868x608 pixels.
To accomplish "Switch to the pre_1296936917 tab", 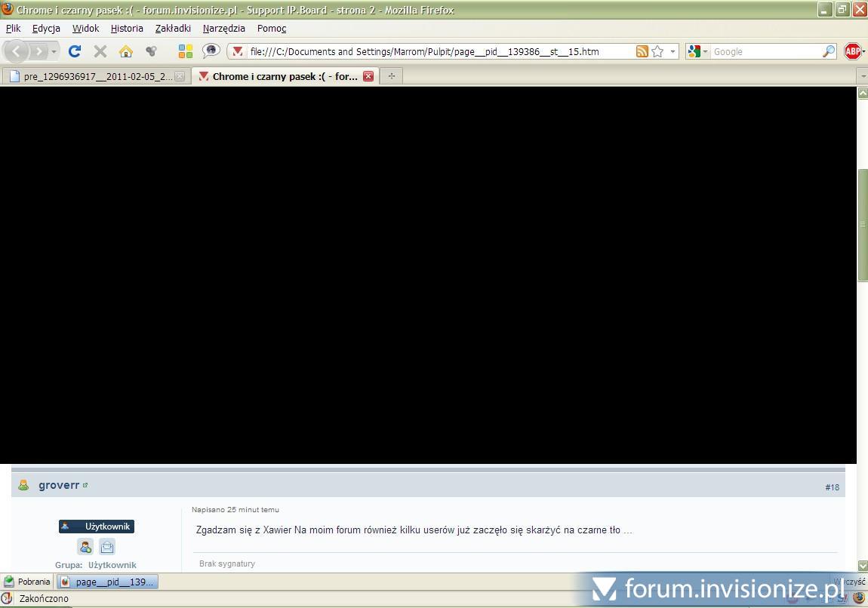I will click(96, 76).
